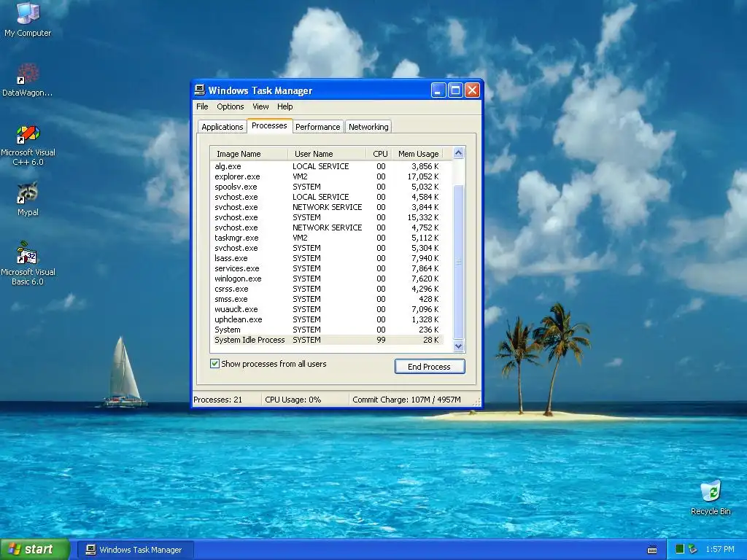Launch the Mypal browser shortcut

pyautogui.click(x=28, y=199)
